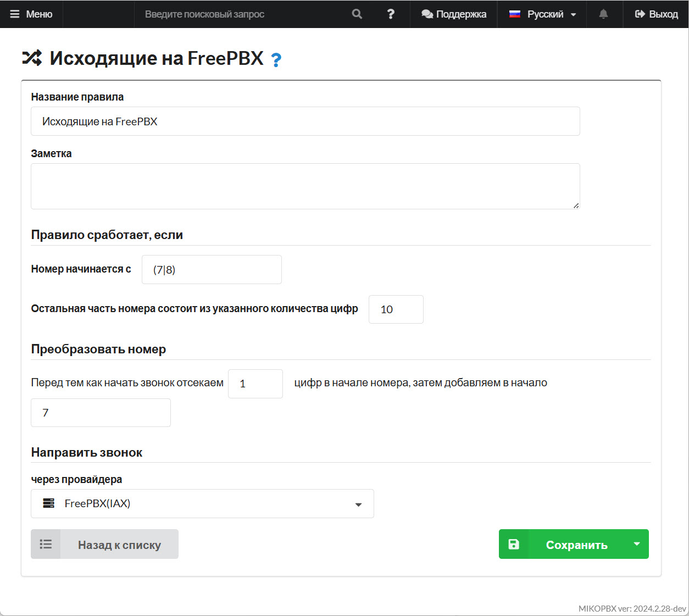Viewport: 689px width, 616px height.
Task: Open the Меню hamburger menu
Action: [31, 14]
